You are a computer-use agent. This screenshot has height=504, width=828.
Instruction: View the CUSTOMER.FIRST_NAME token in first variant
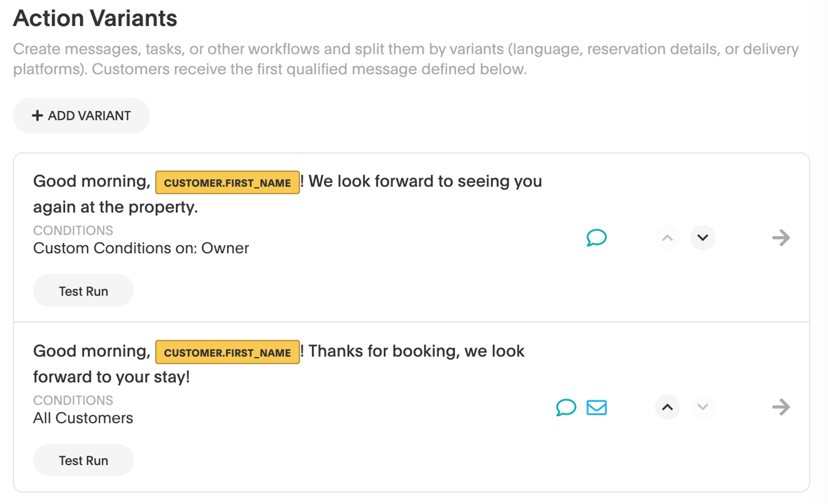pos(227,181)
